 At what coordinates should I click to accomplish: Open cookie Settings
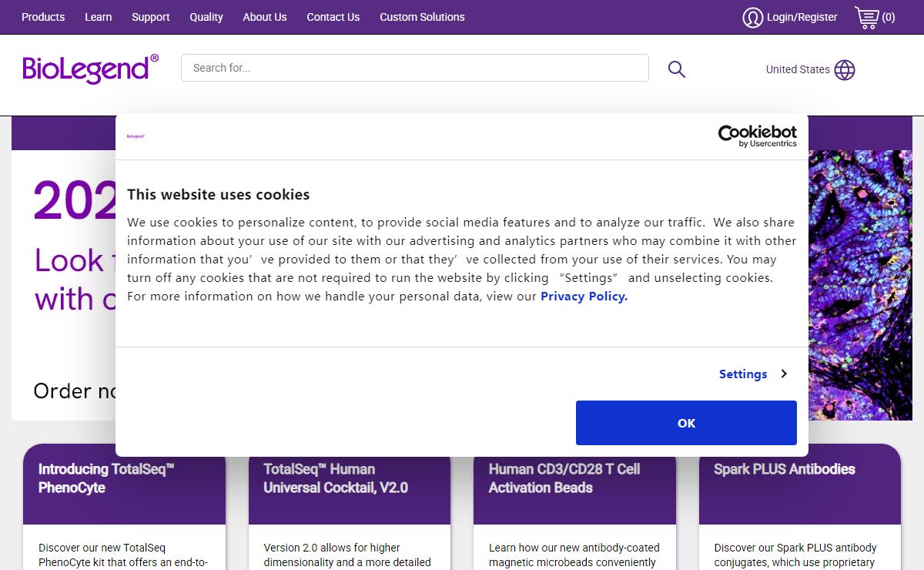pyautogui.click(x=743, y=374)
